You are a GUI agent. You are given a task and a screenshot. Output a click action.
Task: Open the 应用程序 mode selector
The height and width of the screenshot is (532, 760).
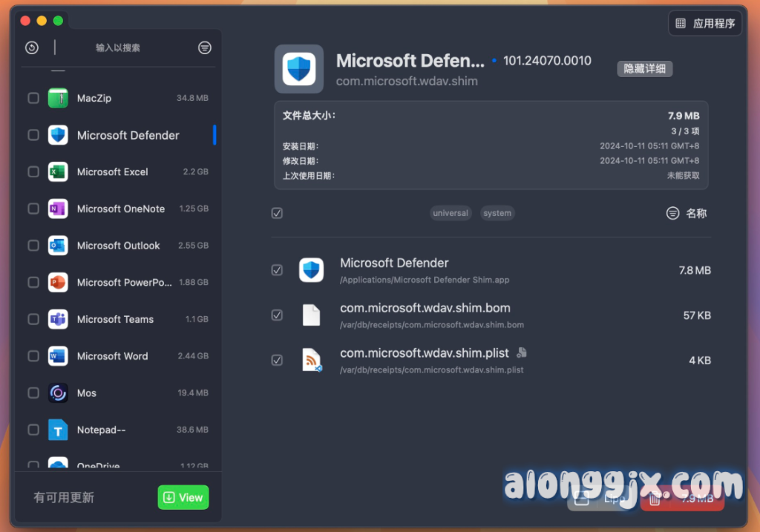point(705,24)
